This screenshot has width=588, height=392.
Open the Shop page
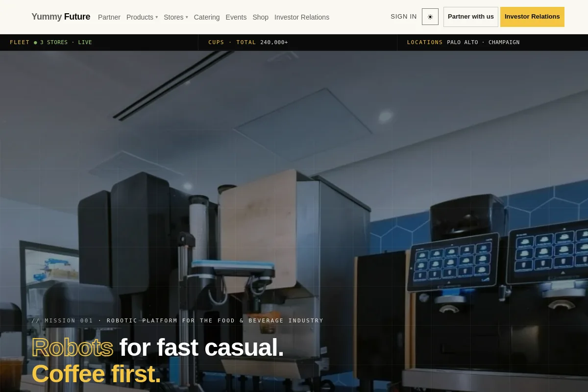tap(261, 17)
